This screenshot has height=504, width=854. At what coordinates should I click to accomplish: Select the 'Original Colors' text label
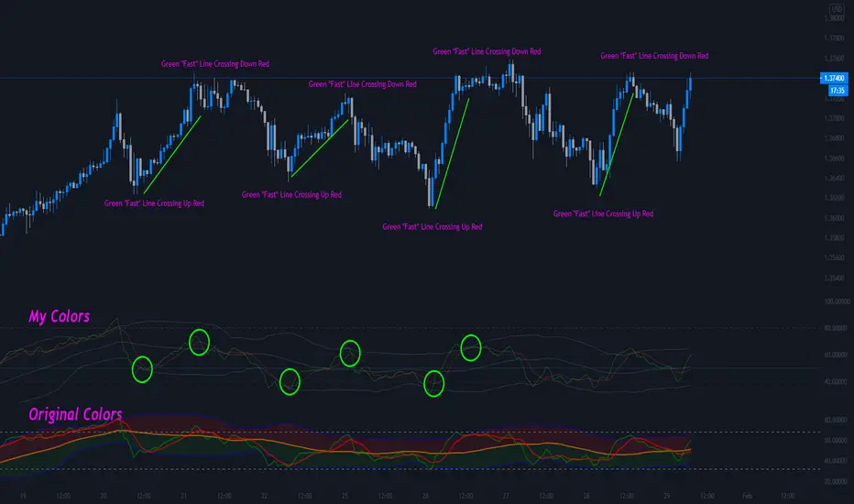click(75, 414)
